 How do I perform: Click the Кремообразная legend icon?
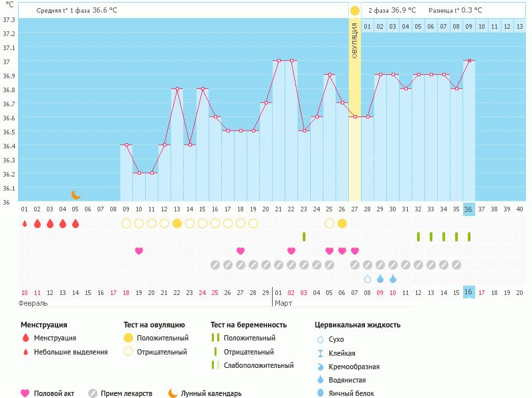pos(320,367)
